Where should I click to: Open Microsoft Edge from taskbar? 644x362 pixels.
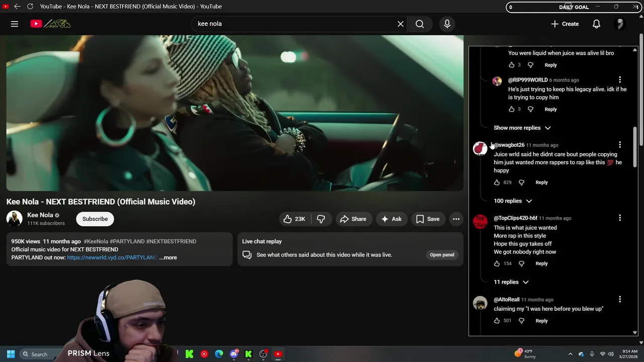coord(219,354)
